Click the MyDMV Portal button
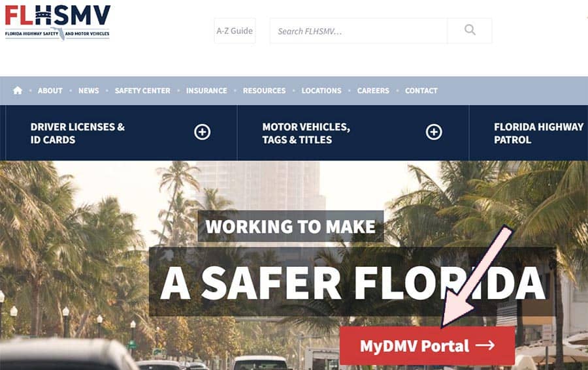This screenshot has width=588, height=370. [x=427, y=346]
